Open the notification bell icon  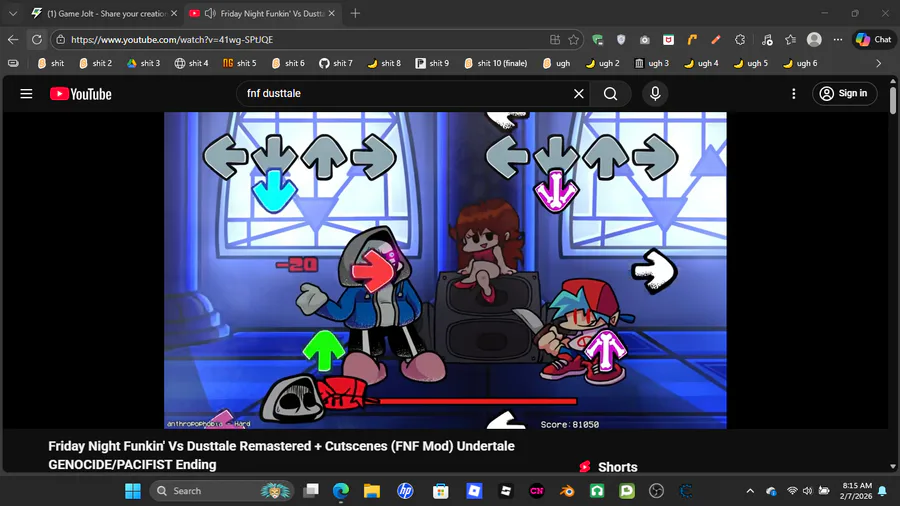[883, 491]
